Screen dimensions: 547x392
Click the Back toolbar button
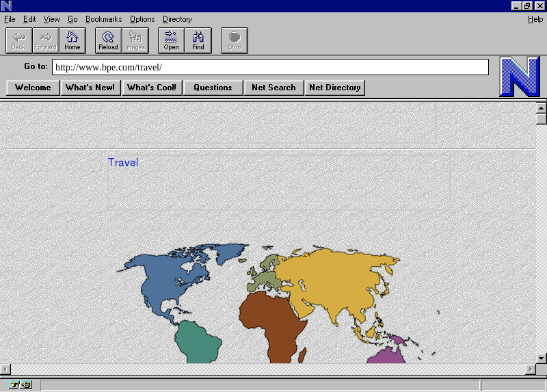coord(18,40)
